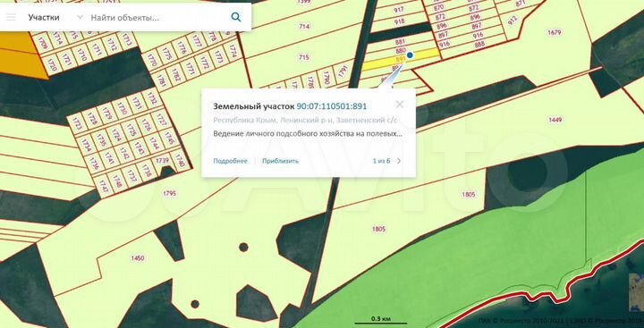
Task: Select parcel labeled 888
Action: click(x=479, y=44)
